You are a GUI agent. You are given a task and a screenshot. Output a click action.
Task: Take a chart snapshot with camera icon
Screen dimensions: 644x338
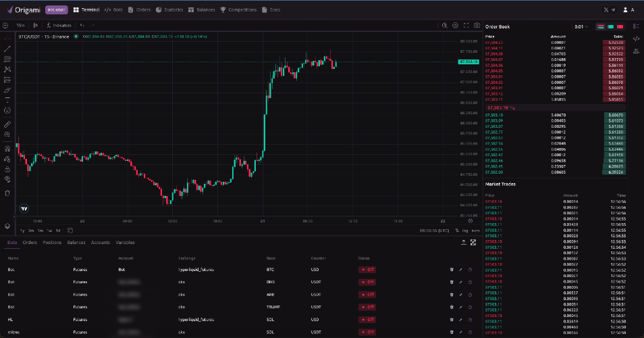pos(477,26)
